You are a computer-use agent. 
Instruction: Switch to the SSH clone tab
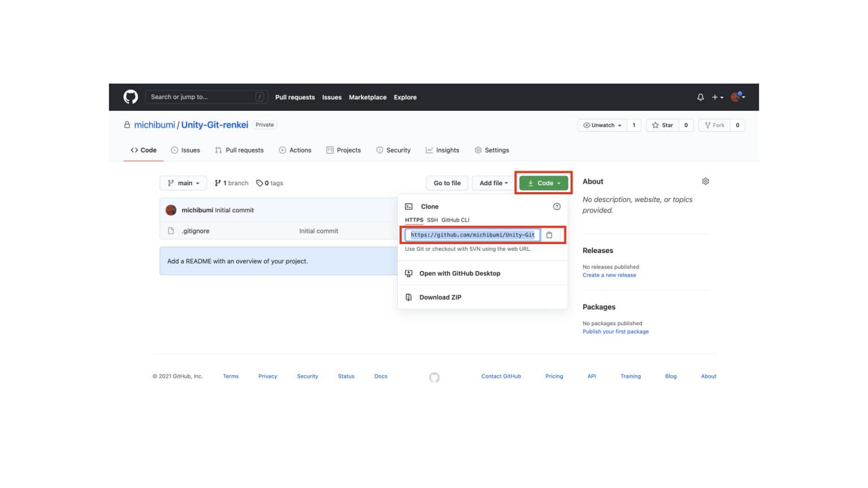432,220
